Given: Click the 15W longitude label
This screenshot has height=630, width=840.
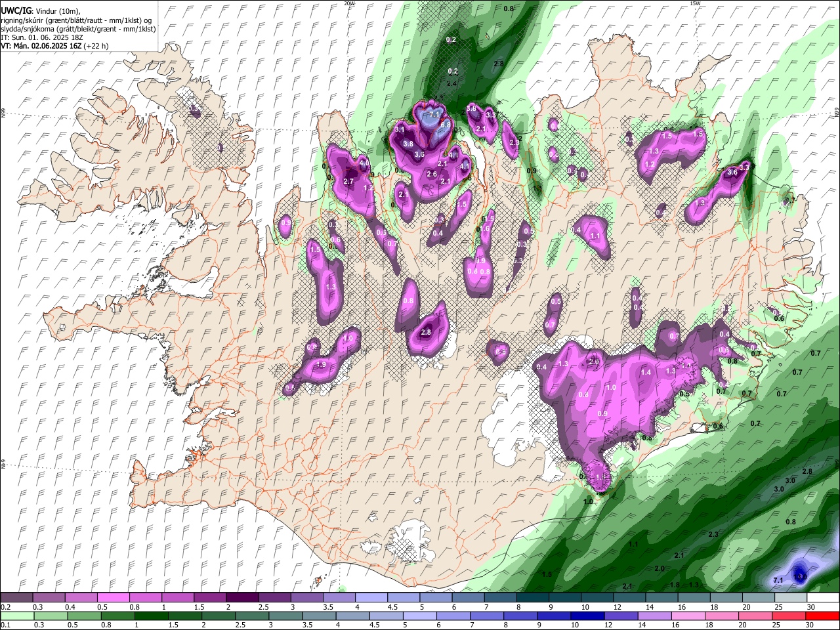Looking at the screenshot, I should [695, 3].
